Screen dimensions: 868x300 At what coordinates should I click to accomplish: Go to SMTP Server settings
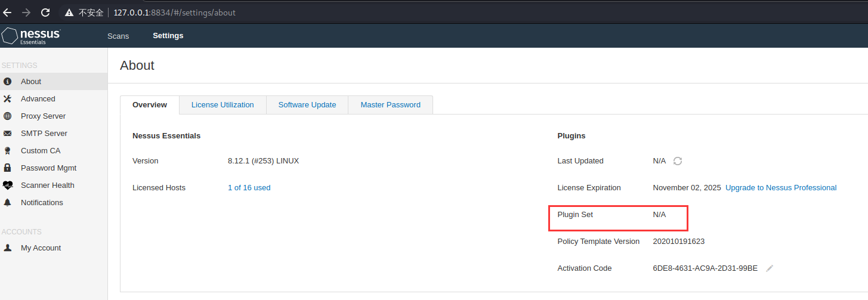tap(54, 134)
